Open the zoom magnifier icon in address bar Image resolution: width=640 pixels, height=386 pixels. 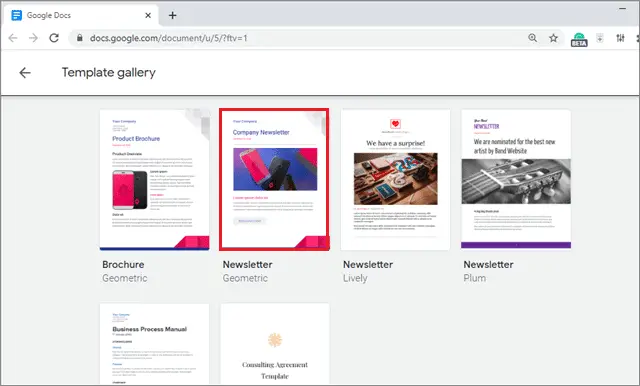[533, 38]
